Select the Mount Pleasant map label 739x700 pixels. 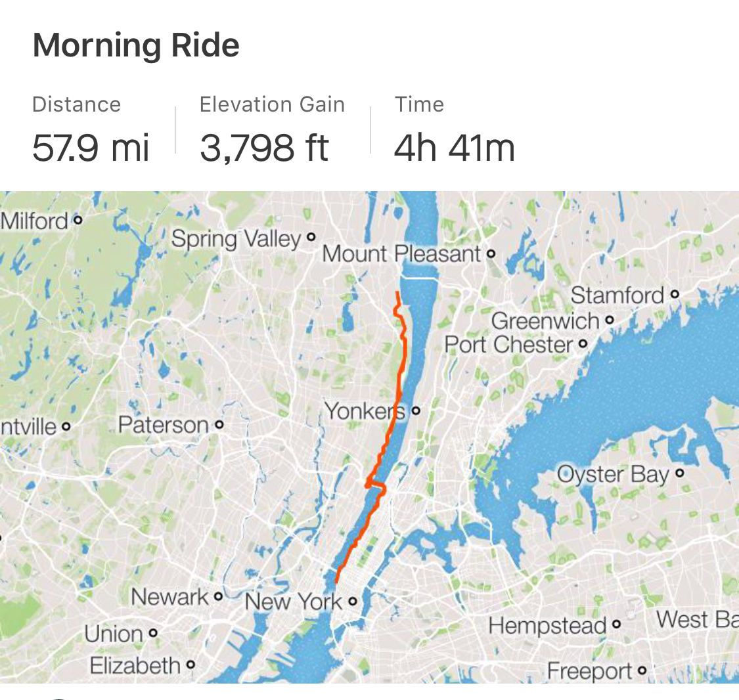click(401, 253)
